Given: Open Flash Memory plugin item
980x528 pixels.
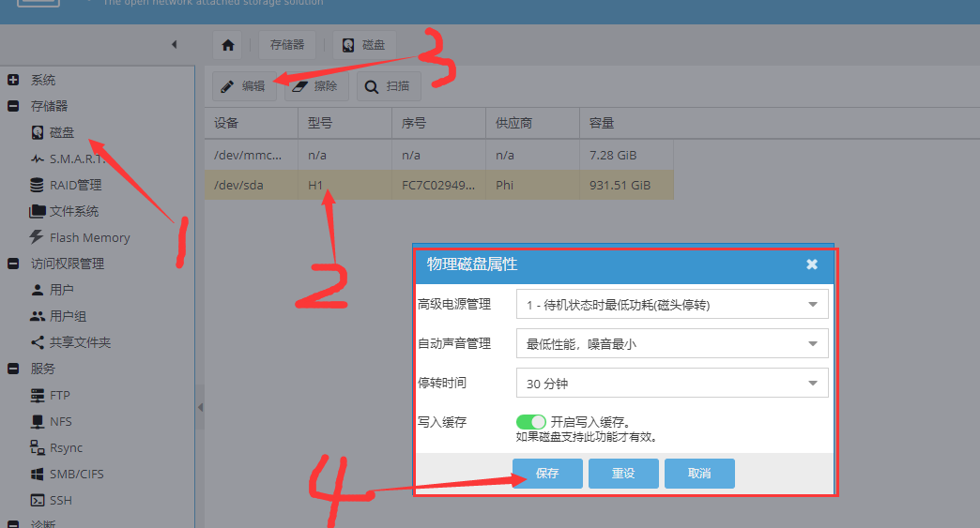Looking at the screenshot, I should point(80,238).
